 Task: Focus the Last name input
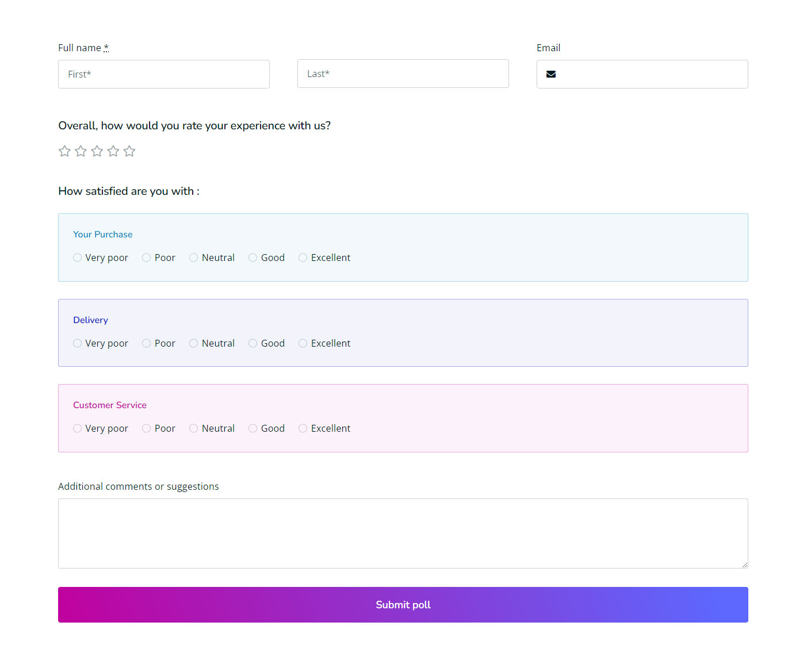[403, 74]
